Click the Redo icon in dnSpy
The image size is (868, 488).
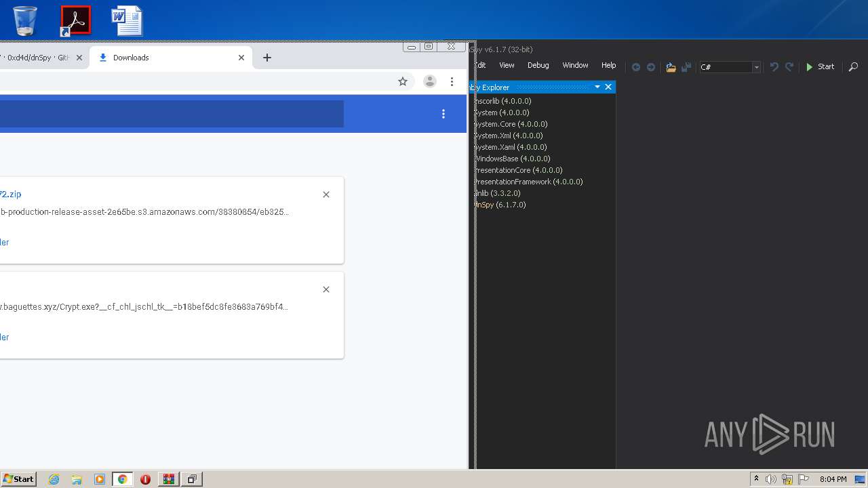click(789, 67)
